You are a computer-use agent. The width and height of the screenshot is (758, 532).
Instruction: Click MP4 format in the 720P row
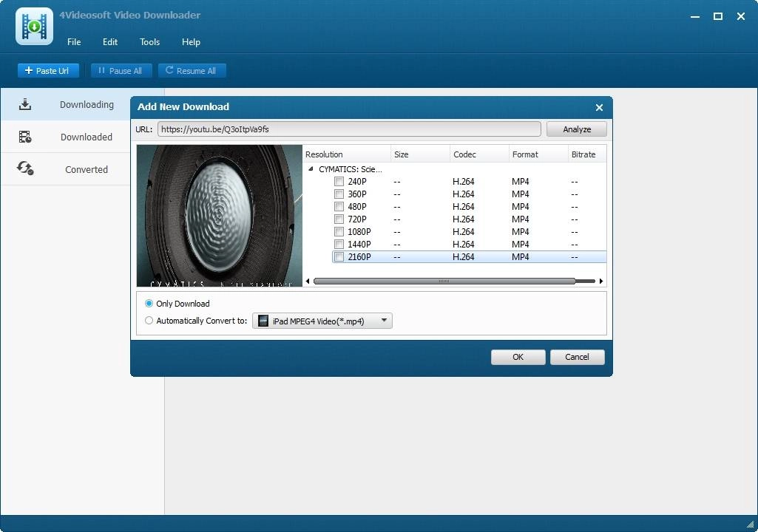pos(520,219)
